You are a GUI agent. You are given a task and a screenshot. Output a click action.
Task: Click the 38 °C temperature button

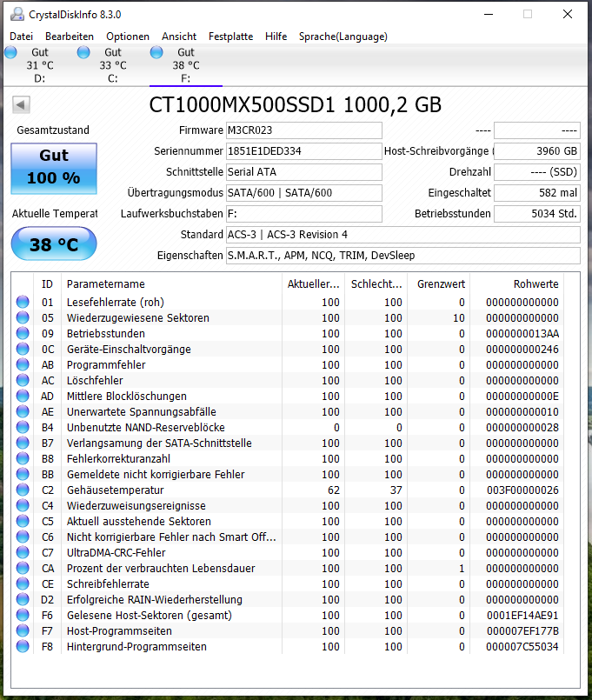(x=54, y=243)
